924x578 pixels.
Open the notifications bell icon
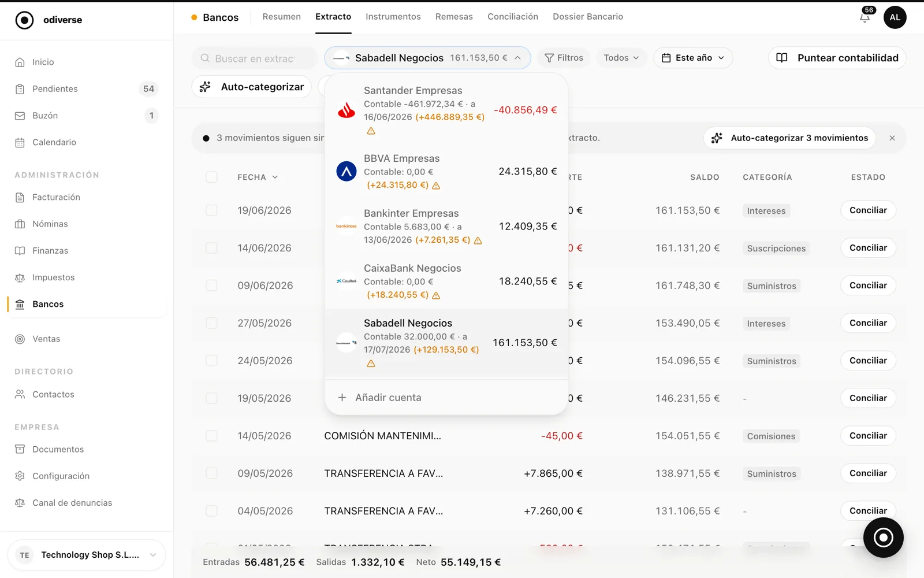click(x=865, y=17)
